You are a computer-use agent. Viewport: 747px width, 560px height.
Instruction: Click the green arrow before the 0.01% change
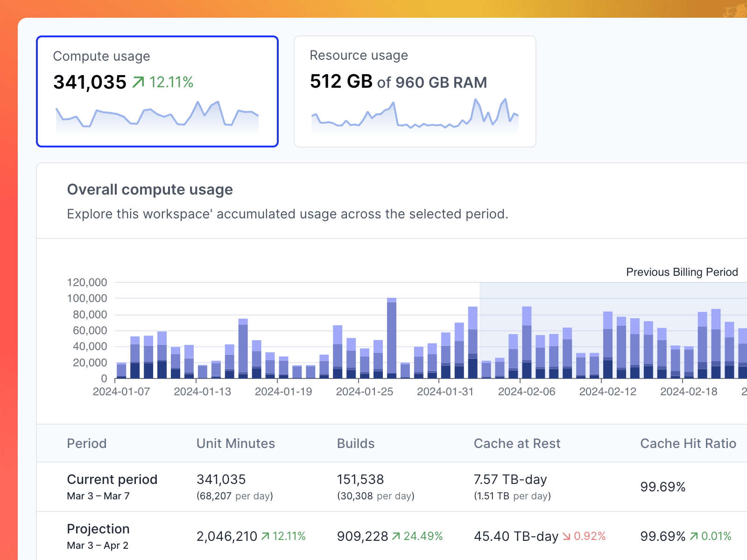coord(694,536)
